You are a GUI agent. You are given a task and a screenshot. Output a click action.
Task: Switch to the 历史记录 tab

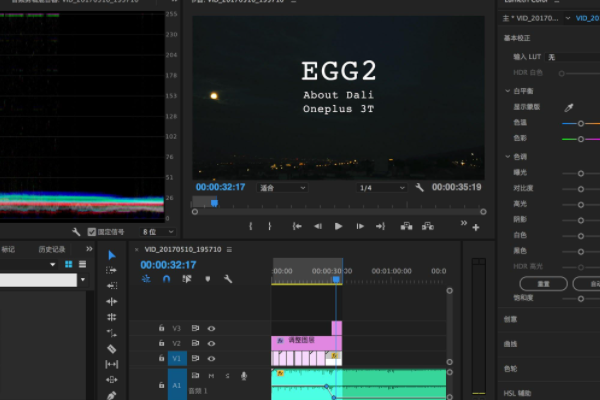pyautogui.click(x=52, y=249)
